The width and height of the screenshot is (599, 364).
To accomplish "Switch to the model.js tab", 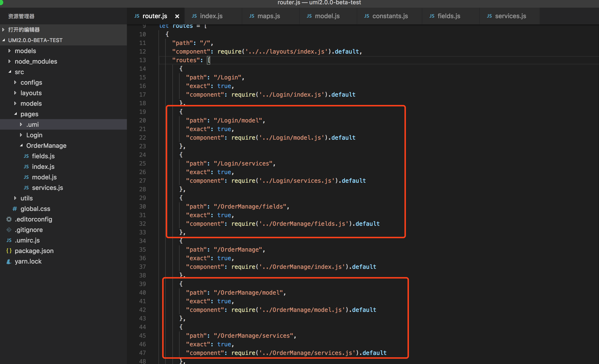I will pos(328,16).
